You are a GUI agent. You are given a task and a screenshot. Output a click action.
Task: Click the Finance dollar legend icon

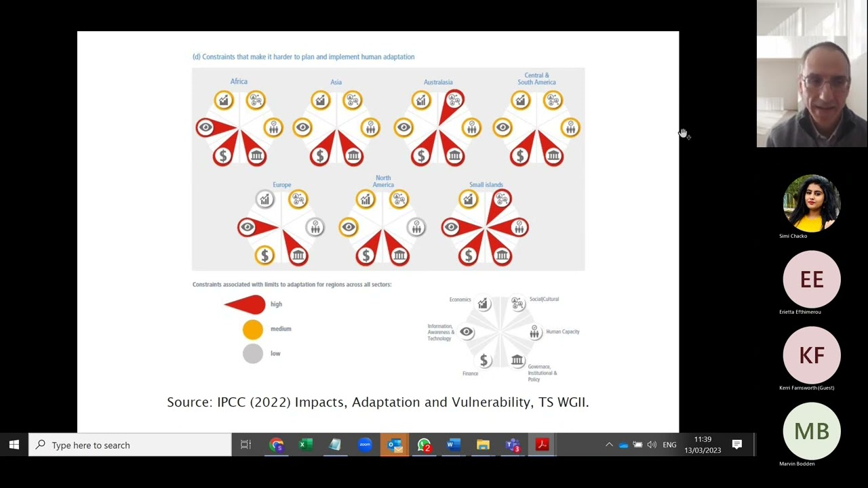coord(484,360)
